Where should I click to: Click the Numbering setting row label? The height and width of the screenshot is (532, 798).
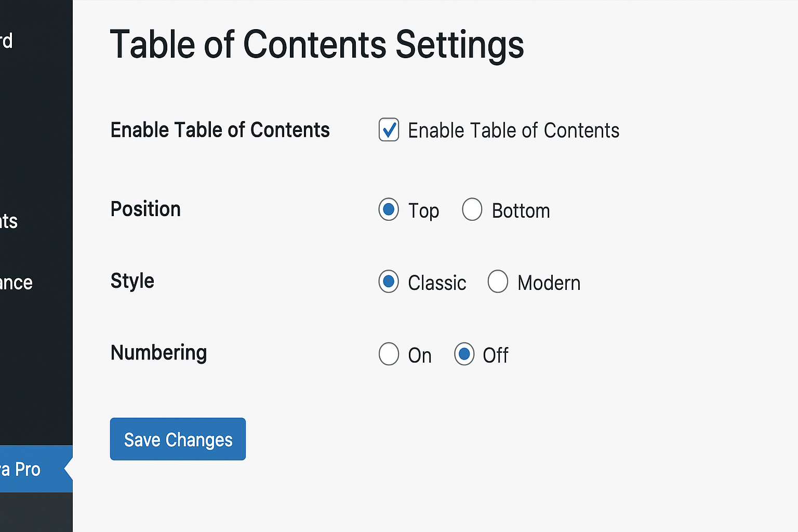coord(158,353)
